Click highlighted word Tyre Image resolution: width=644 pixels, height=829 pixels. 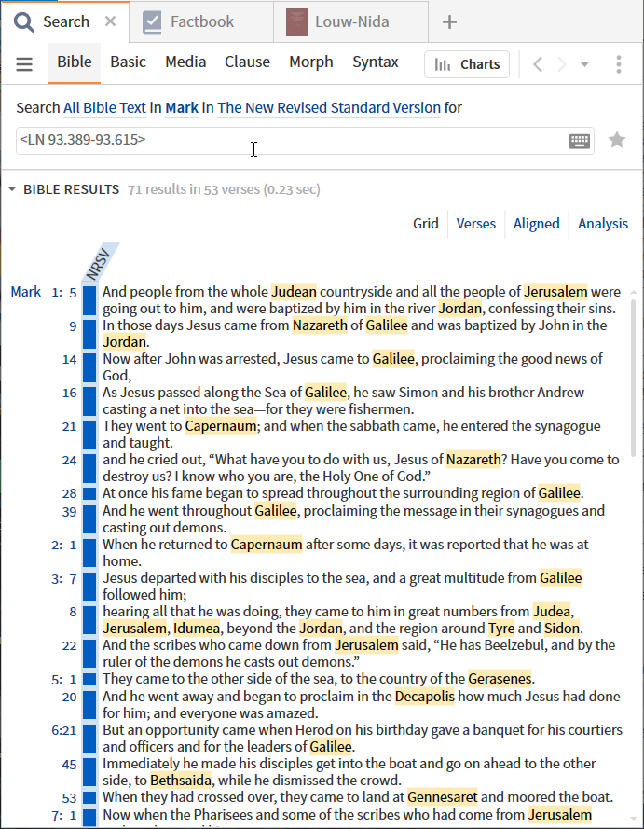click(x=501, y=629)
